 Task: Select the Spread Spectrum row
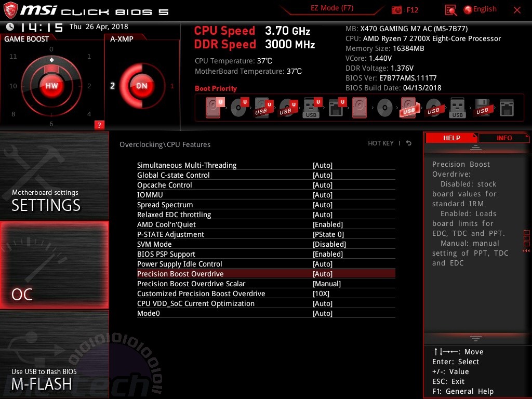click(266, 205)
